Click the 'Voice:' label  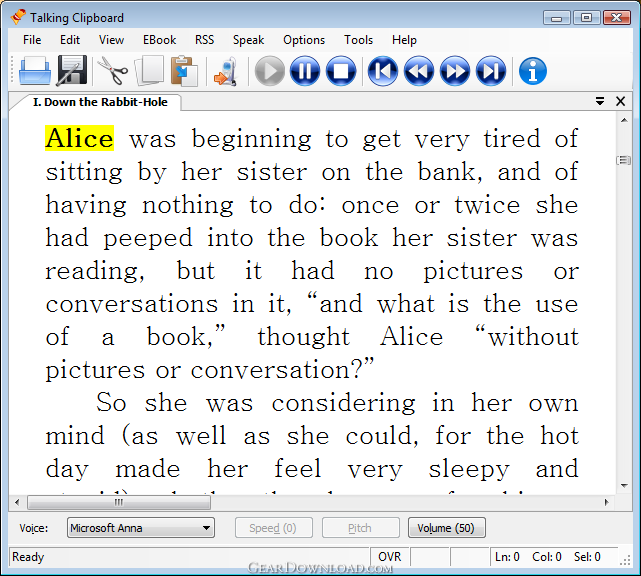coord(34,528)
